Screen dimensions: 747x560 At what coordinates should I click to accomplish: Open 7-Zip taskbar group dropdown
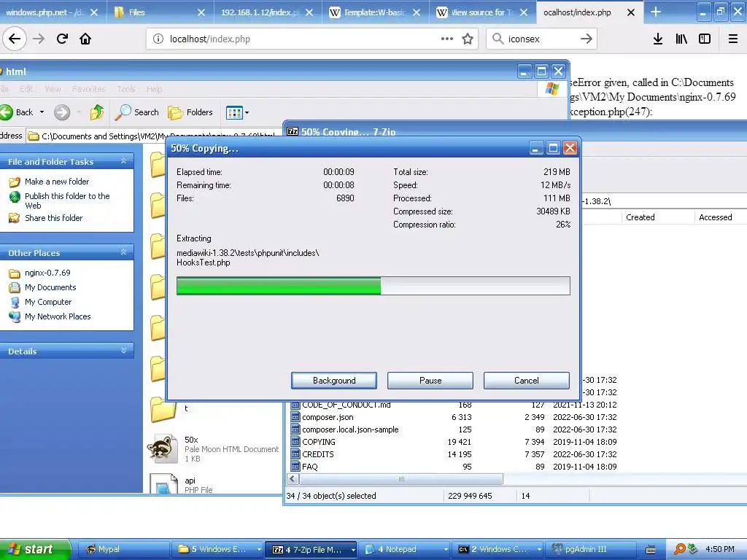click(353, 550)
